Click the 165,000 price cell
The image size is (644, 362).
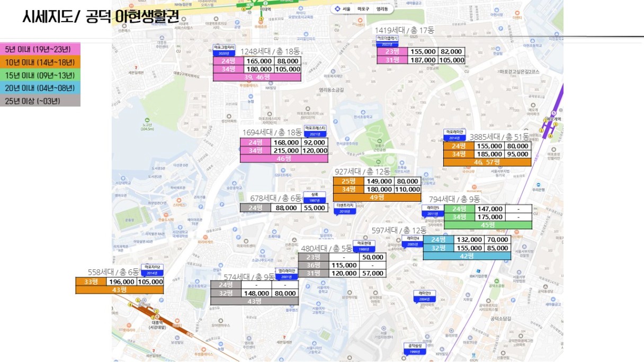point(259,61)
